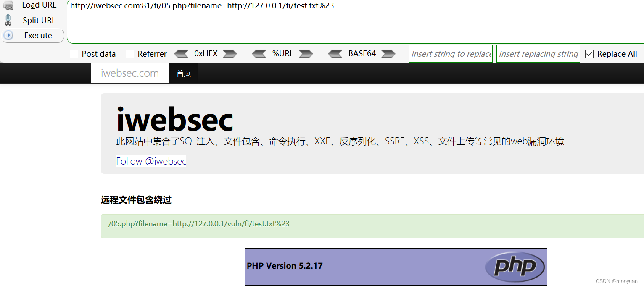Click the Execute play icon
Image resolution: width=644 pixels, height=288 pixels.
pos(8,35)
